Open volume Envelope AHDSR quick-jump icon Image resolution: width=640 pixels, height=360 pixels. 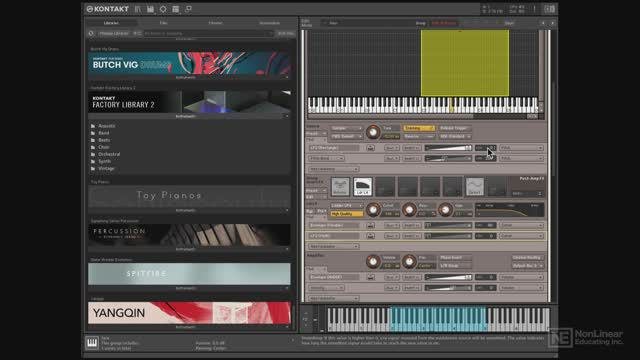[370, 277]
